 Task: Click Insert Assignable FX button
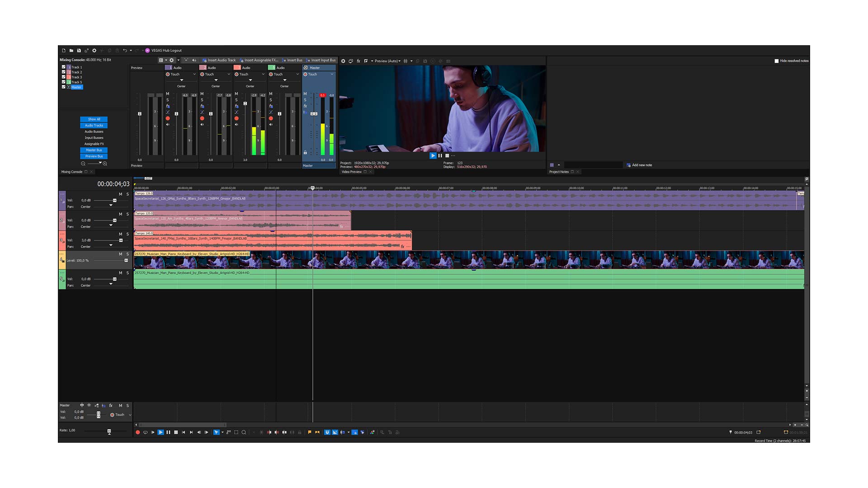(259, 60)
